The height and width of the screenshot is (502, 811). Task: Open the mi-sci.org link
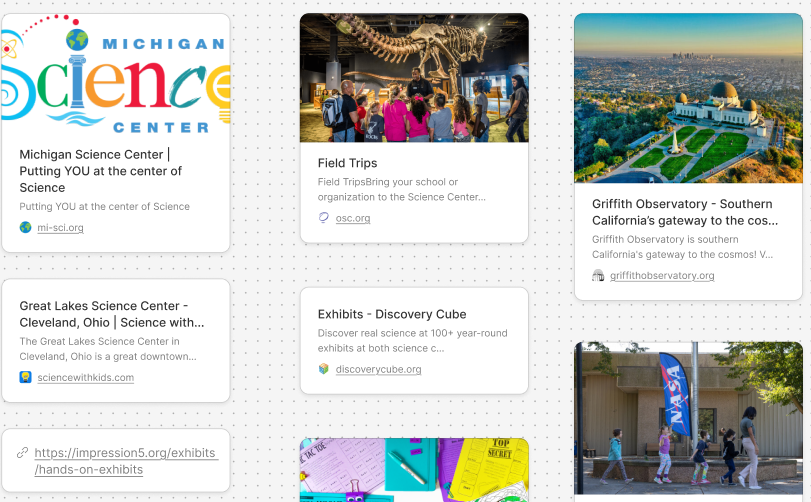[x=60, y=228]
